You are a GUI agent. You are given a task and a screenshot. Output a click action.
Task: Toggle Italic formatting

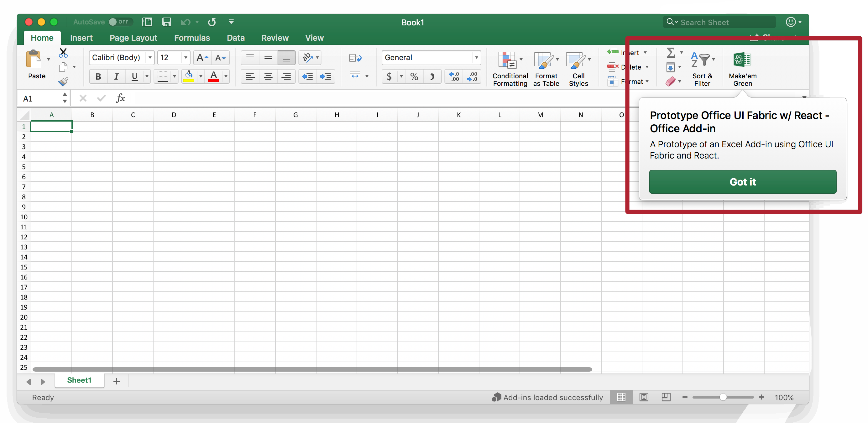[116, 76]
